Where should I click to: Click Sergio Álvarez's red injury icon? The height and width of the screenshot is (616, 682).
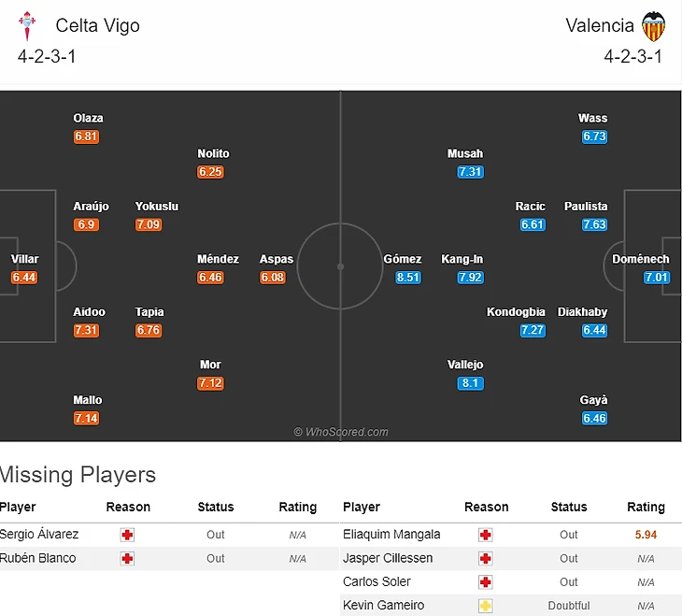[x=128, y=535]
